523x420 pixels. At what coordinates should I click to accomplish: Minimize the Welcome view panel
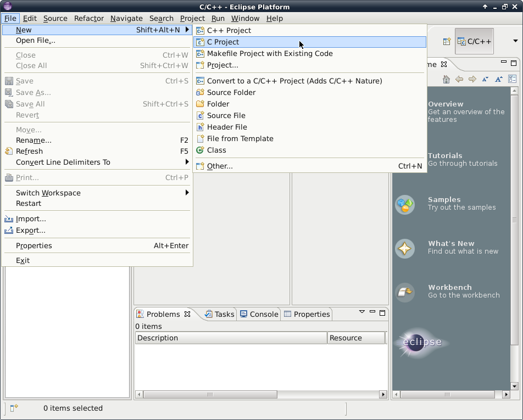tap(504, 62)
